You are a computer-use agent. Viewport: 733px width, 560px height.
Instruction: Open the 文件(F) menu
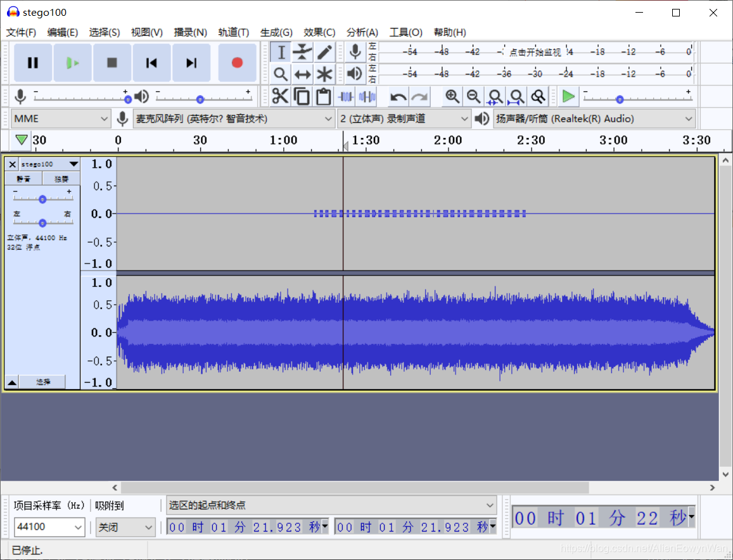(21, 32)
